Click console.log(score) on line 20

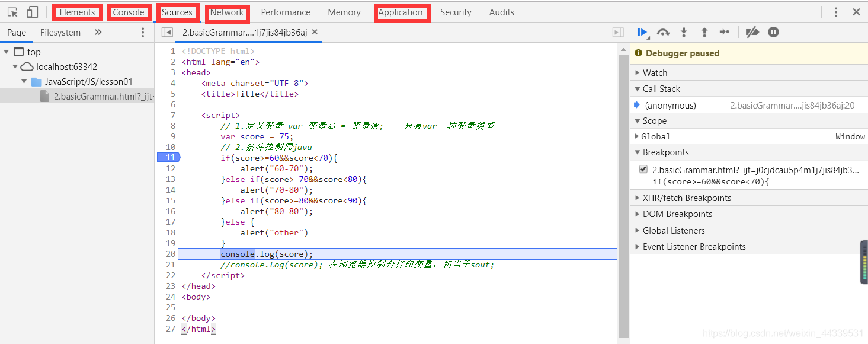click(x=267, y=254)
